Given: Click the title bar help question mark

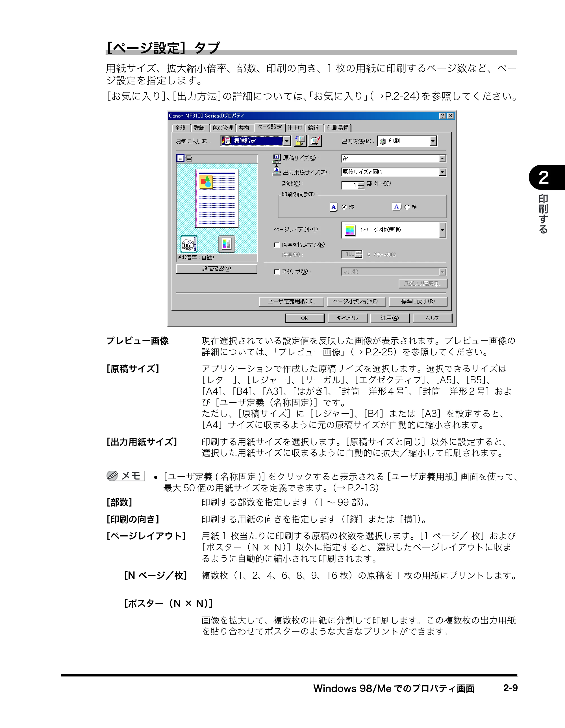Looking at the screenshot, I should click(442, 116).
